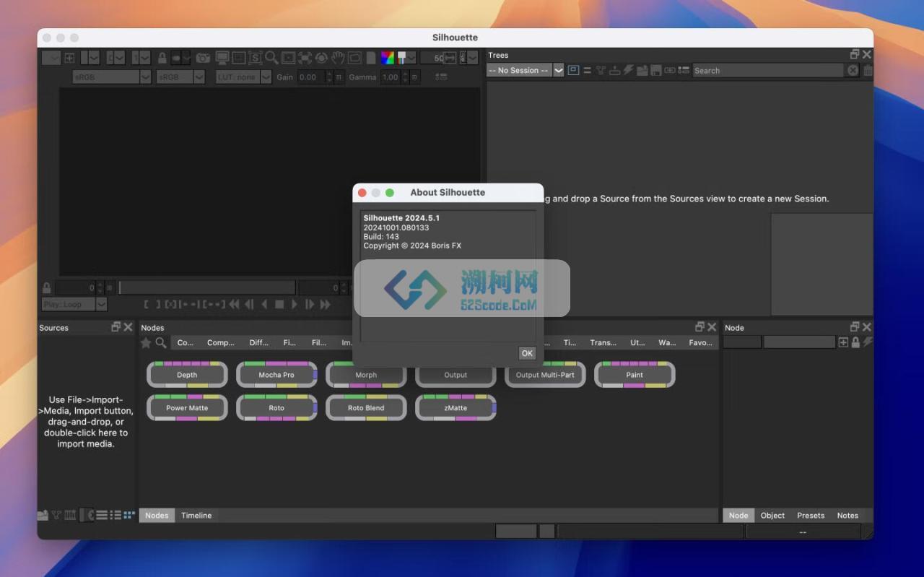This screenshot has width=924, height=577.
Task: Switch the Sources panel to grid thumbnail view
Action: click(128, 515)
